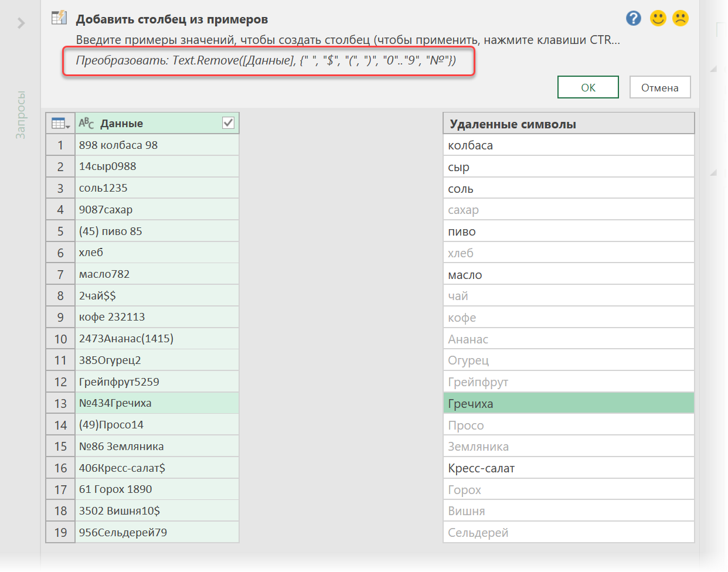
Task: Select the Удаленные символы column header
Action: pyautogui.click(x=569, y=124)
